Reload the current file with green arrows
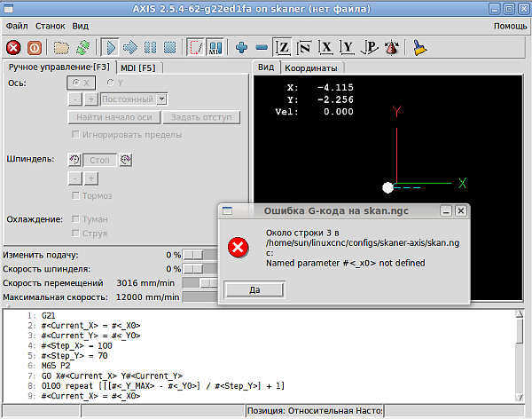 (82, 48)
